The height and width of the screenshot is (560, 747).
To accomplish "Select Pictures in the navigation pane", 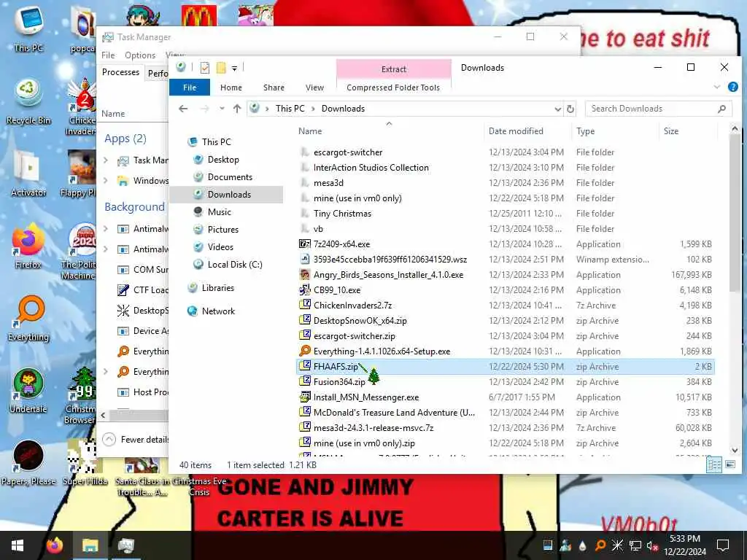I will tap(223, 230).
